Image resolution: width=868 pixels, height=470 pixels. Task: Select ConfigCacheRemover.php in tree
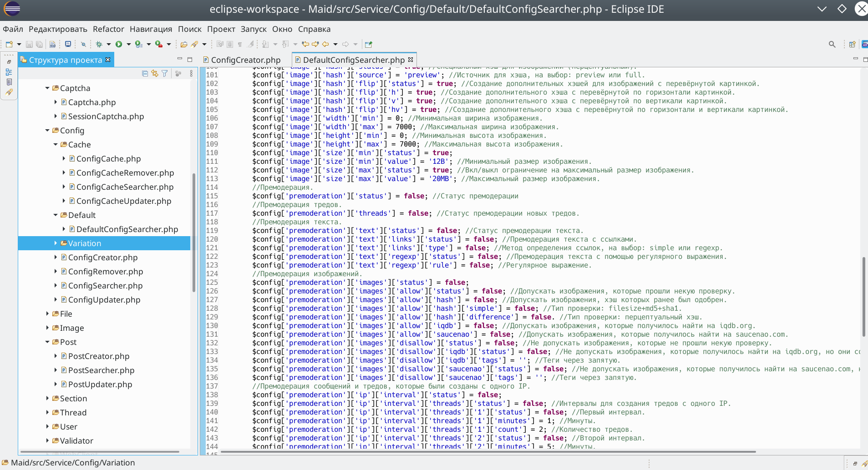(x=125, y=173)
